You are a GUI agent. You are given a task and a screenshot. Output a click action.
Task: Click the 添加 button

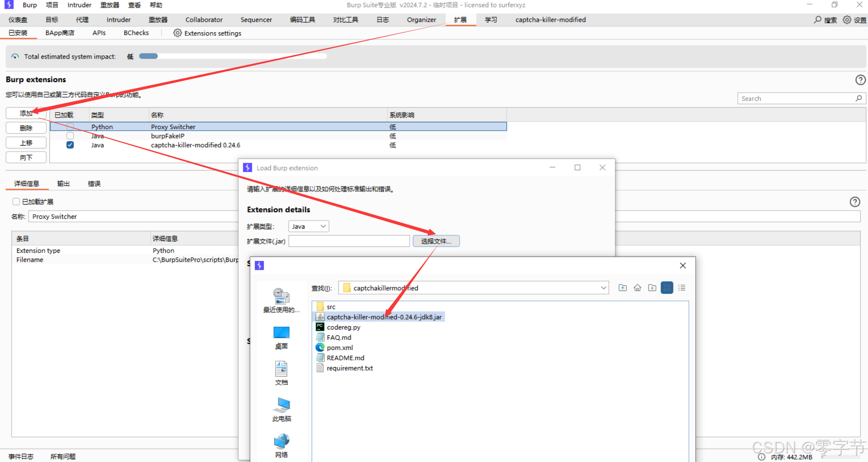coord(26,113)
